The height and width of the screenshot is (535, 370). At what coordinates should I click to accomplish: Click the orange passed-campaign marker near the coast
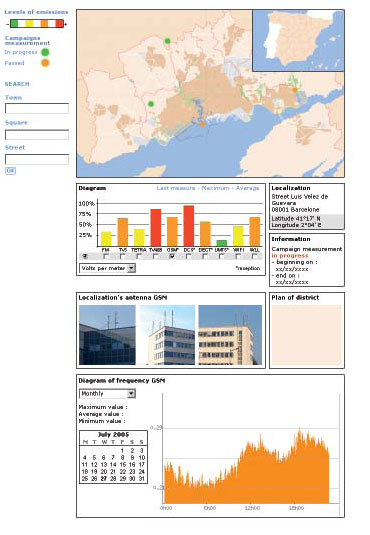click(202, 124)
